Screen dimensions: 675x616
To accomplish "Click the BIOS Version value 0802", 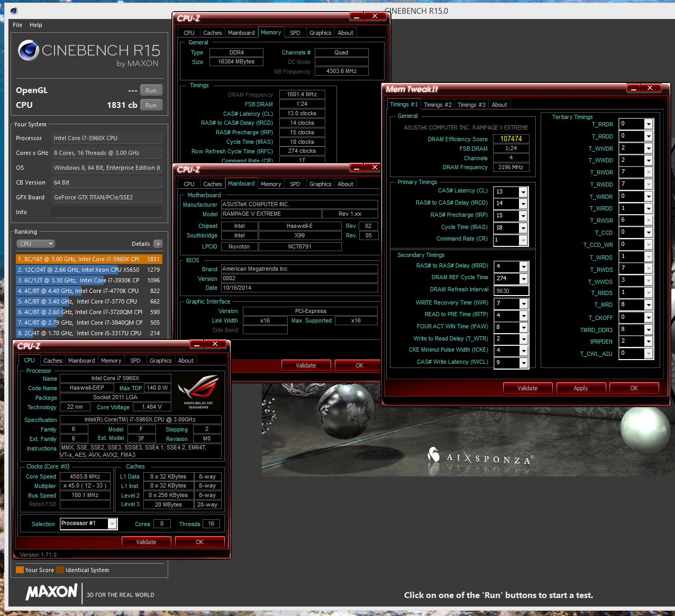I will (x=299, y=279).
